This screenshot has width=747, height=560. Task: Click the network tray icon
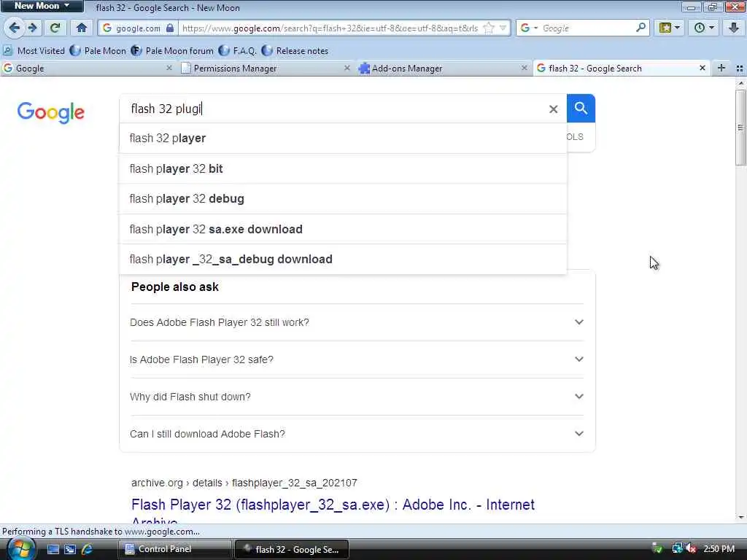click(676, 549)
